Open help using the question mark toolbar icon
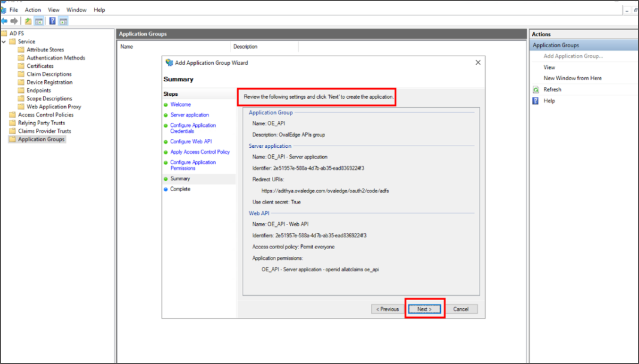This screenshot has height=364, width=639. (52, 20)
